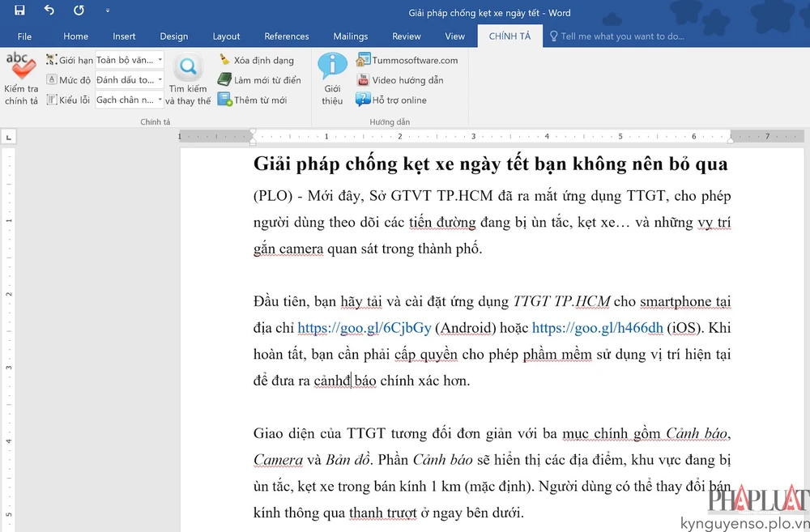Expand Giới hạn dropdown 'Toàn bộ văn...'

pos(160,60)
